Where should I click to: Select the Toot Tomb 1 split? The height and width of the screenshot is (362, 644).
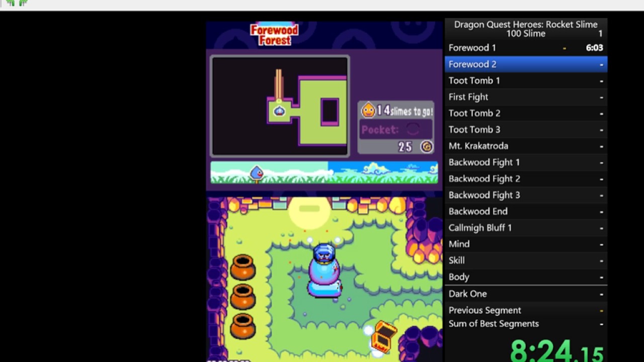tap(526, 80)
